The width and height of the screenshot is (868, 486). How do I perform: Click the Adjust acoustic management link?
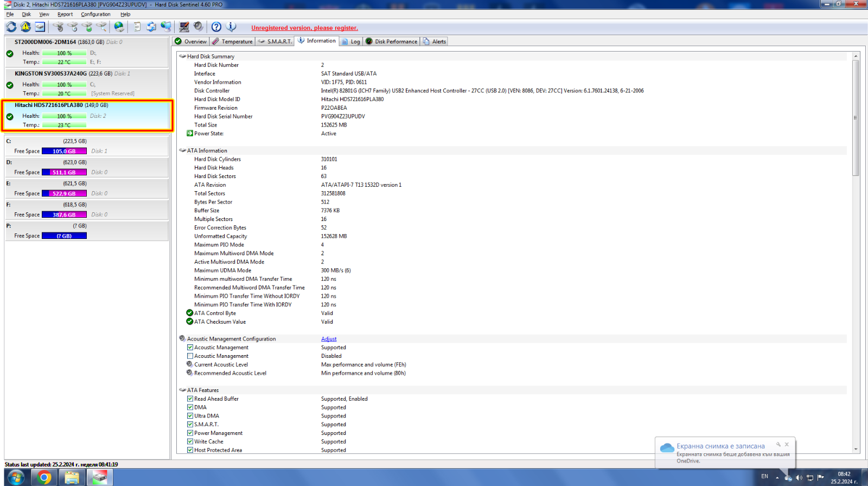point(329,339)
